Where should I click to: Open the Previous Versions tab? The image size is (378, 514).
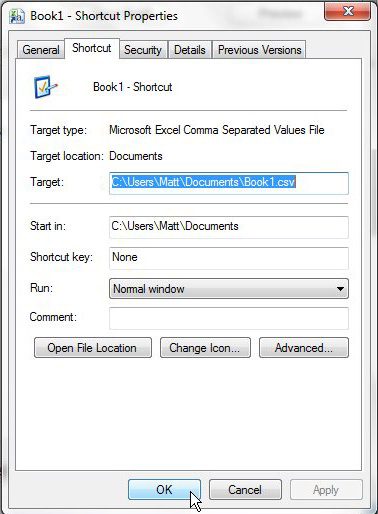point(259,50)
